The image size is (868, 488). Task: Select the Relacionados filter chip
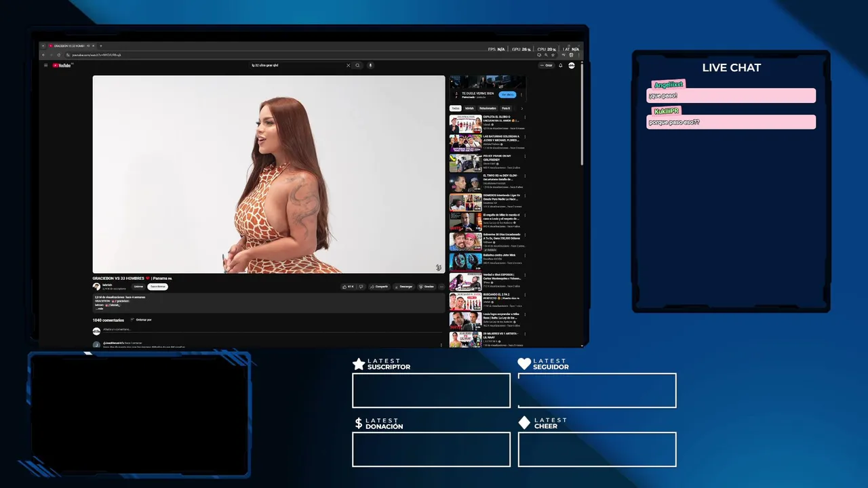[488, 108]
